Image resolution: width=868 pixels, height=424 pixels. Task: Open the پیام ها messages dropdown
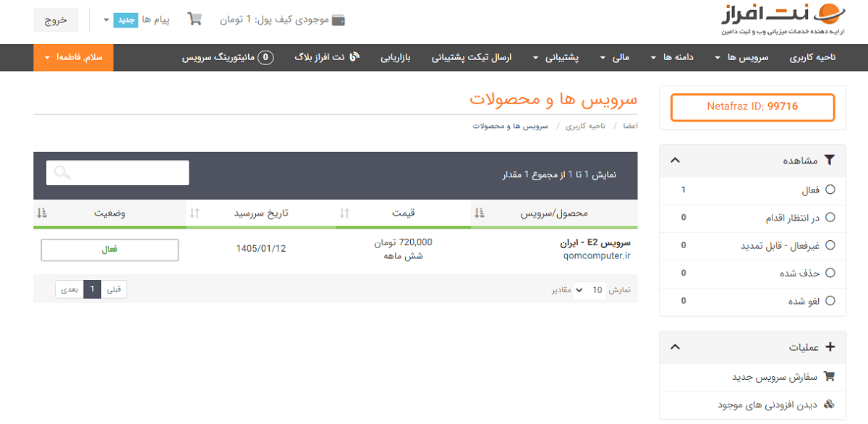pyautogui.click(x=136, y=20)
